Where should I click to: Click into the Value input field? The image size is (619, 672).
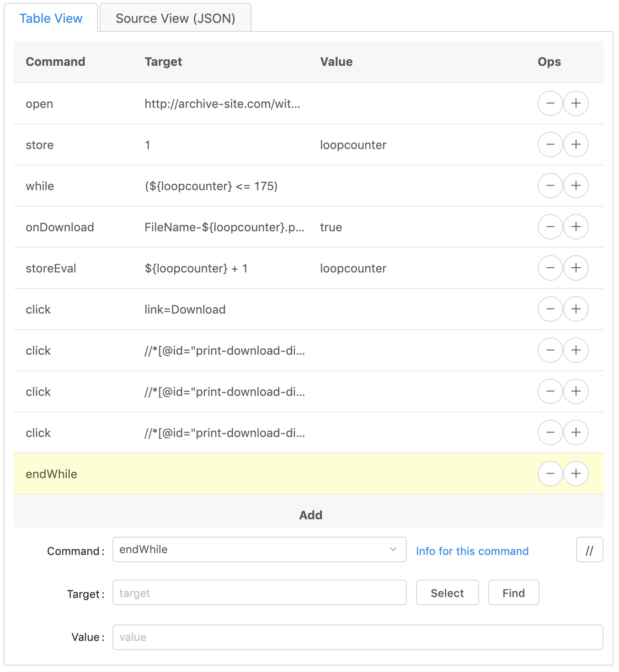(x=357, y=637)
